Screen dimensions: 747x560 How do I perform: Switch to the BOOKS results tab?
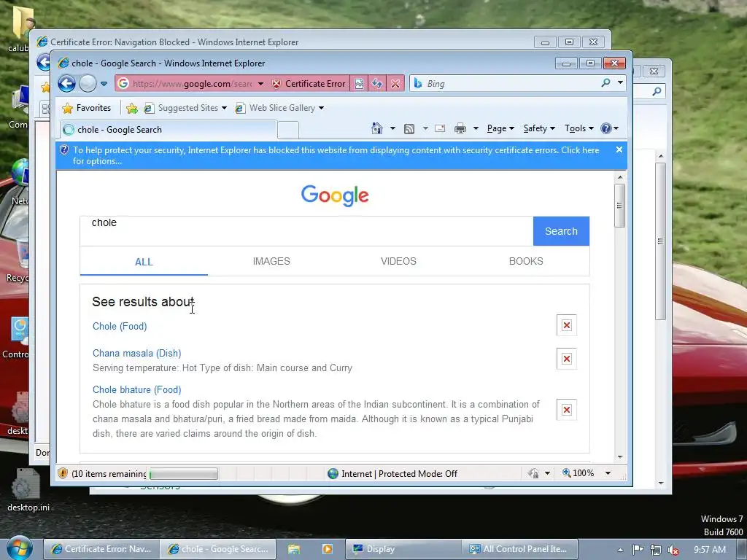[526, 261]
